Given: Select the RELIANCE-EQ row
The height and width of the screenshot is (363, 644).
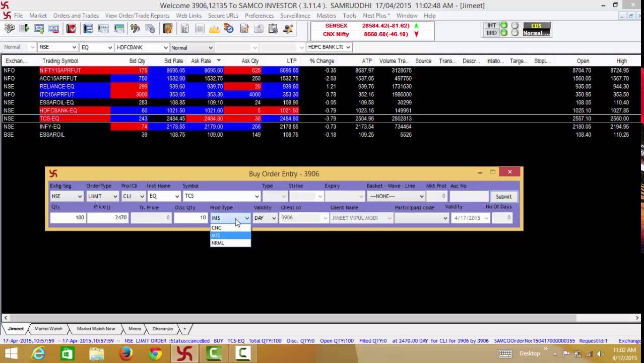Looking at the screenshot, I should (x=320, y=86).
